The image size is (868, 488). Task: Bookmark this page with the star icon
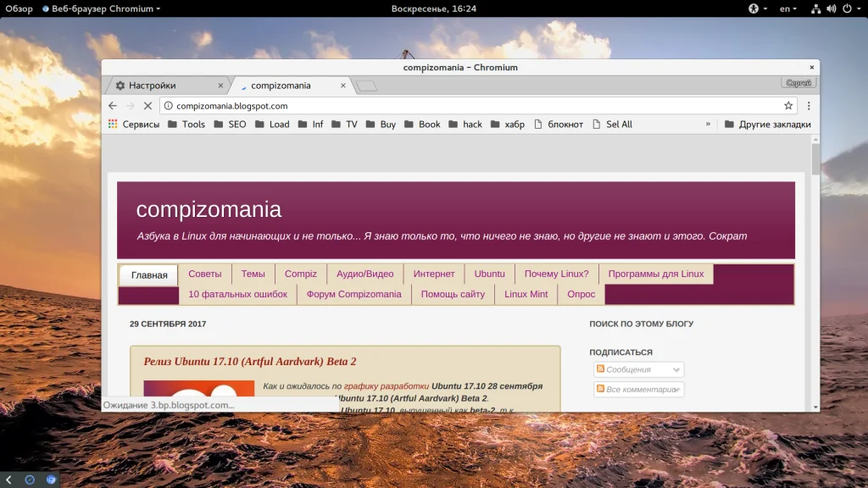click(788, 106)
